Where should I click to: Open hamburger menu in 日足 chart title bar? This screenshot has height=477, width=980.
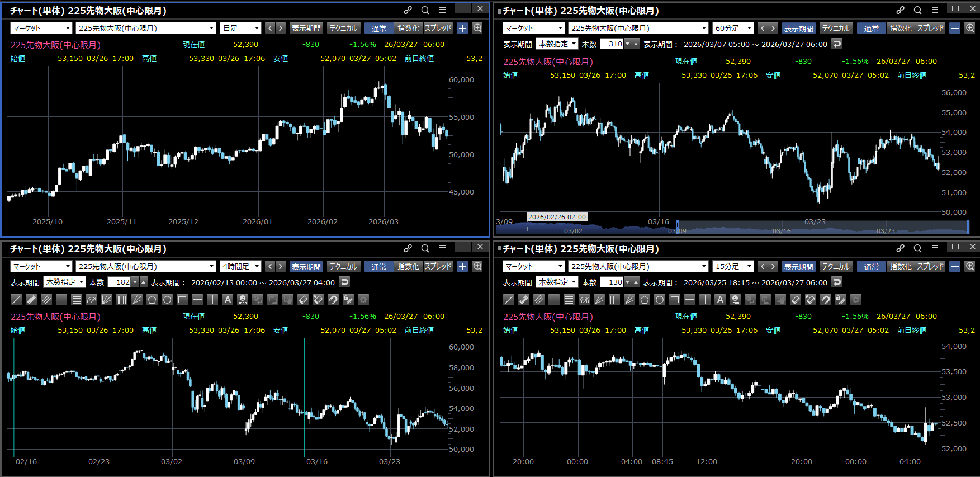[442, 10]
